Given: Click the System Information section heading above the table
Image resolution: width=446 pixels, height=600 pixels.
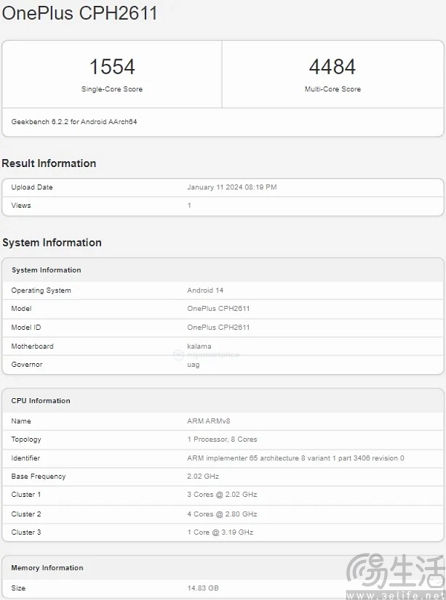Looking at the screenshot, I should (52, 243).
